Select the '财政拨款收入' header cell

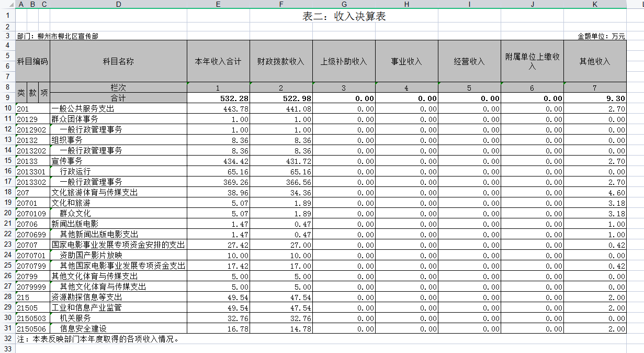tap(281, 61)
